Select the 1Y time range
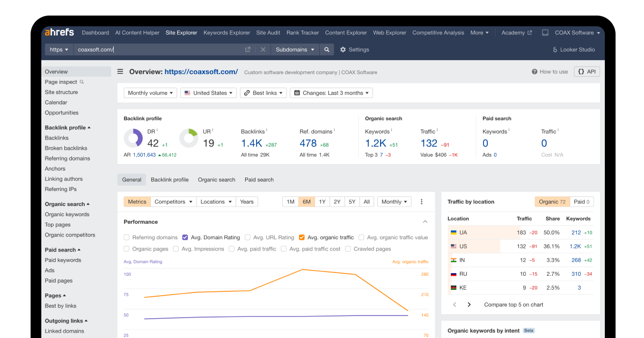The width and height of the screenshot is (644, 338). (x=322, y=202)
